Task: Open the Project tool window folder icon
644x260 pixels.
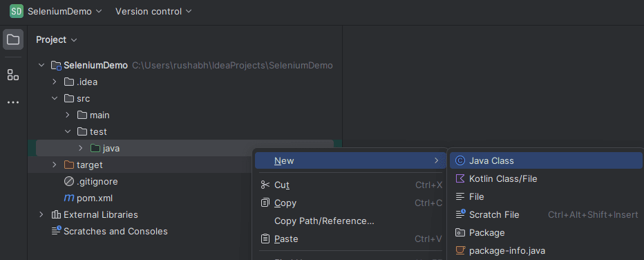Action: 13,39
